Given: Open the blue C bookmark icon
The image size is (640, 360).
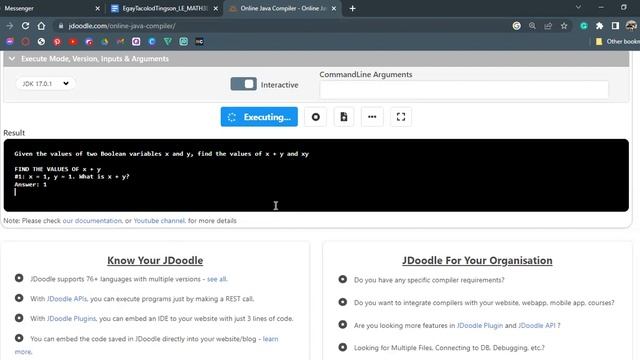Looking at the screenshot, I should 152,41.
